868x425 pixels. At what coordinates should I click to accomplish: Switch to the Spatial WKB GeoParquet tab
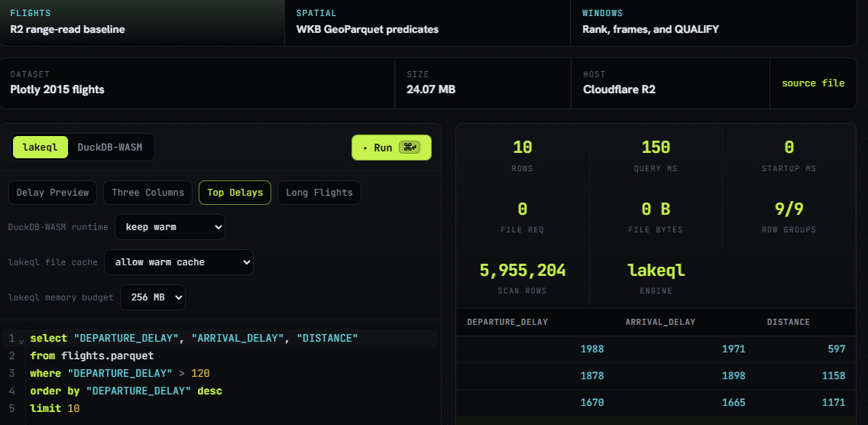pos(427,22)
